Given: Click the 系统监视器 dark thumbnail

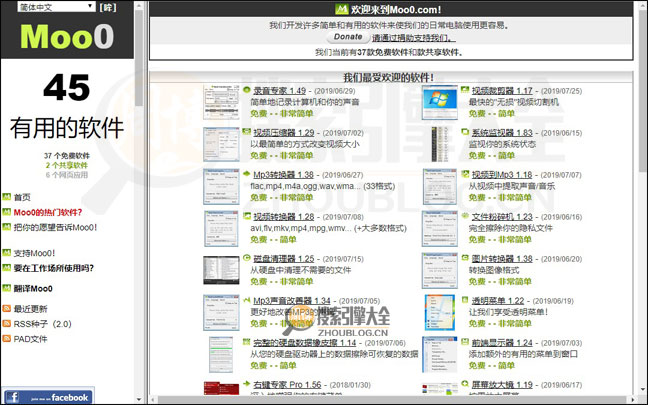Looking at the screenshot, I should pos(439,144).
